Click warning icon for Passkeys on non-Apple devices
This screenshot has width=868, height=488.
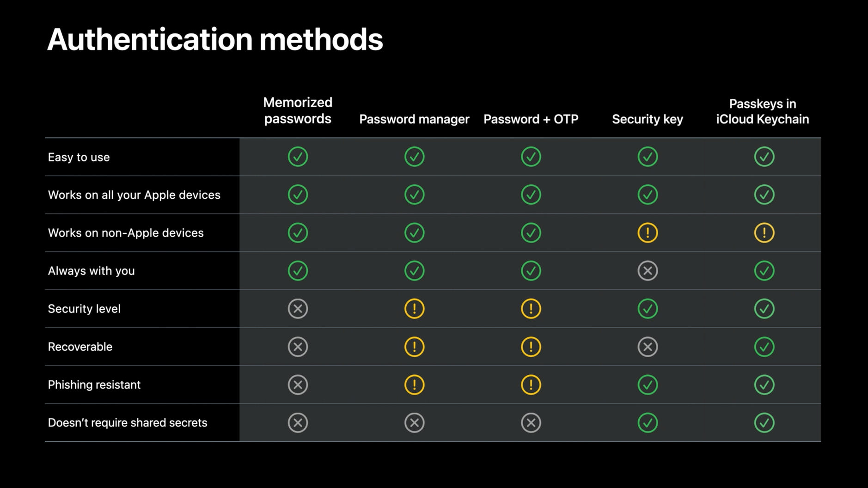tap(764, 232)
